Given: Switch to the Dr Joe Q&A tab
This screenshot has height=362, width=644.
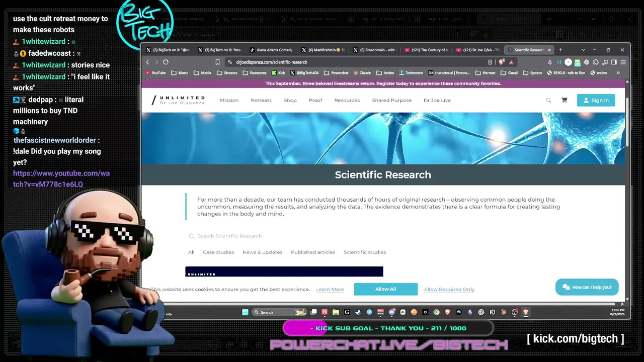Looking at the screenshot, I should point(478,50).
